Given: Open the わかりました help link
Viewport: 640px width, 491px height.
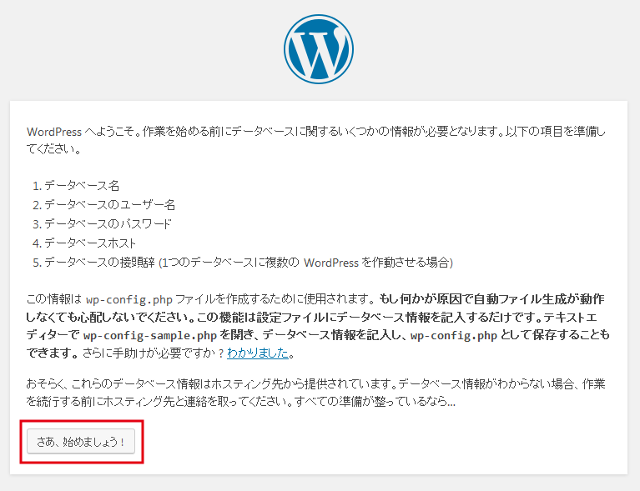Looking at the screenshot, I should 258,353.
